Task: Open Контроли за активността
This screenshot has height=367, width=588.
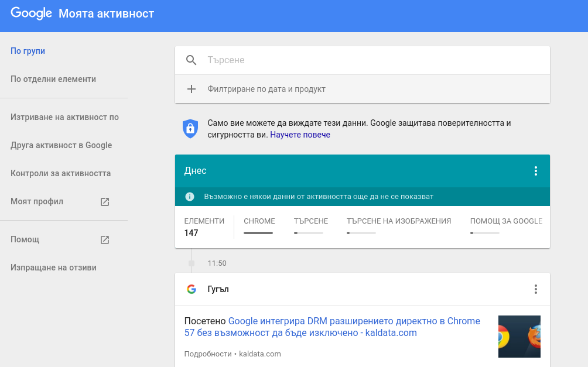Action: [61, 173]
